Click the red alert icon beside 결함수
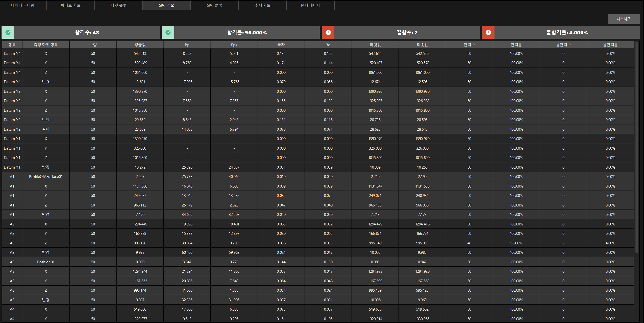644x323 pixels. point(328,32)
